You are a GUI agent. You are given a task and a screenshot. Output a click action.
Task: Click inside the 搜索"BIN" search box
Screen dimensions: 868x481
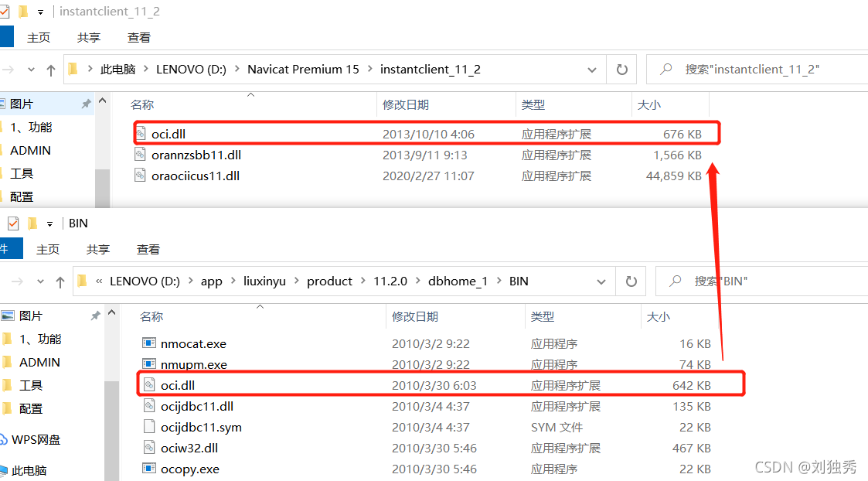click(773, 281)
